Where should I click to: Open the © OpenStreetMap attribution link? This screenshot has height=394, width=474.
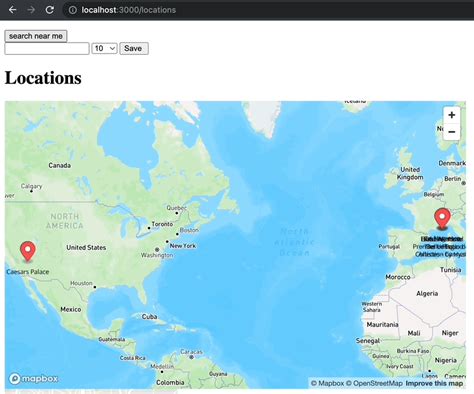pyautogui.click(x=374, y=383)
